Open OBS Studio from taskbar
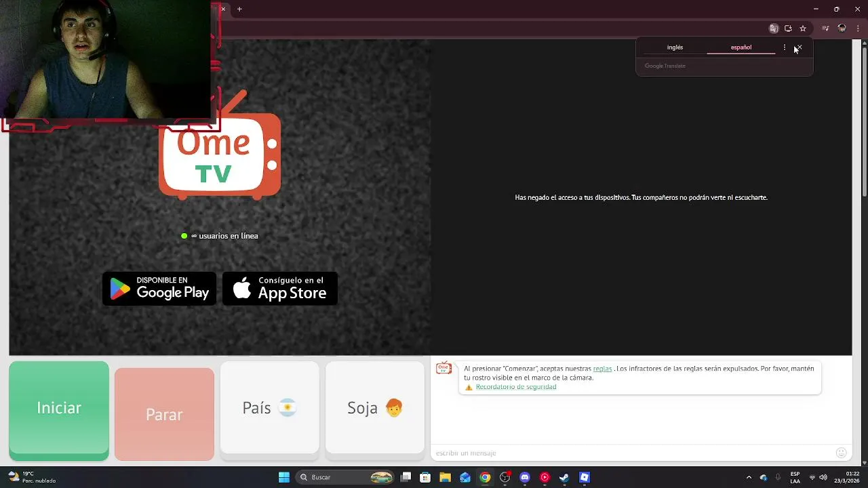Viewport: 868px width, 488px height. tap(505, 477)
